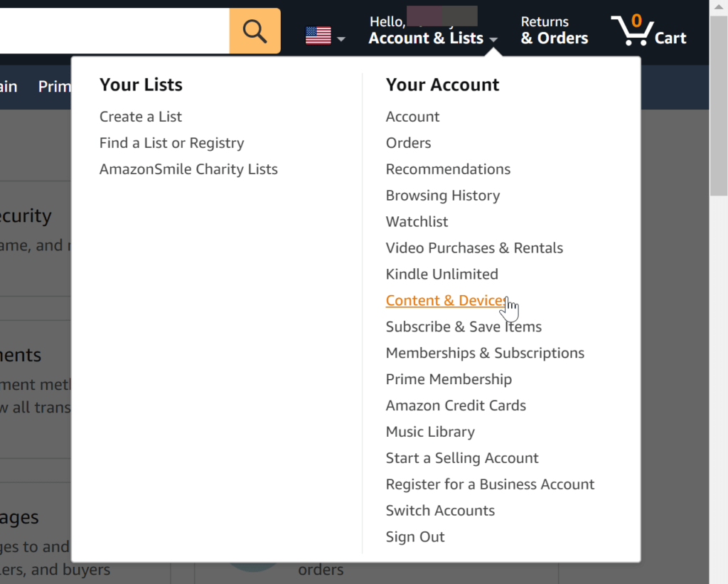Viewport: 728px width, 584px height.
Task: Click Sign Out
Action: coord(415,537)
